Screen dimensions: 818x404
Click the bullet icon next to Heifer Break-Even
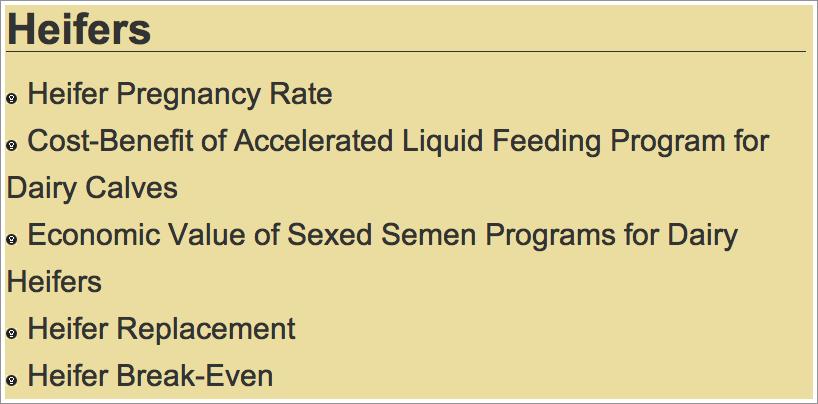pyautogui.click(x=11, y=379)
